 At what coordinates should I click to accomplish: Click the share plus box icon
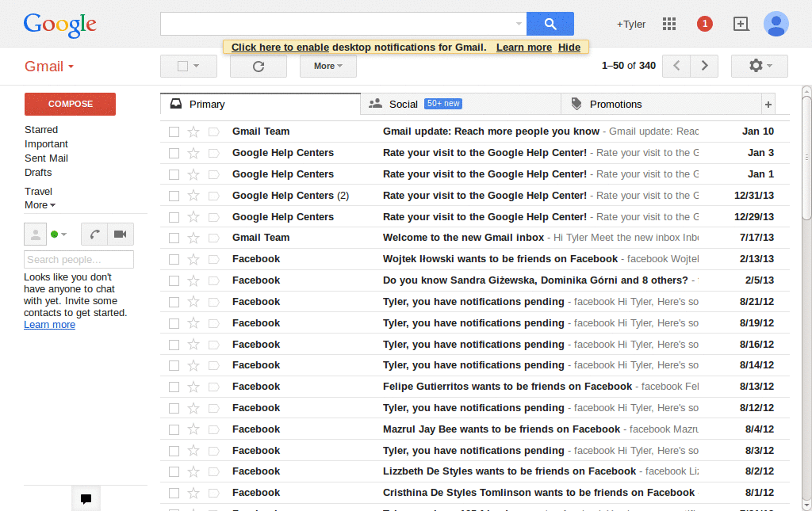[x=741, y=24]
